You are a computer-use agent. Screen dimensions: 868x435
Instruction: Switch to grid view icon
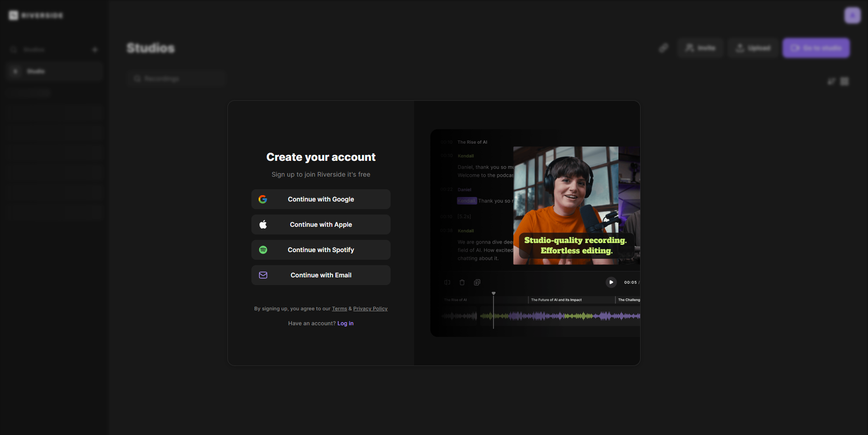click(x=844, y=81)
